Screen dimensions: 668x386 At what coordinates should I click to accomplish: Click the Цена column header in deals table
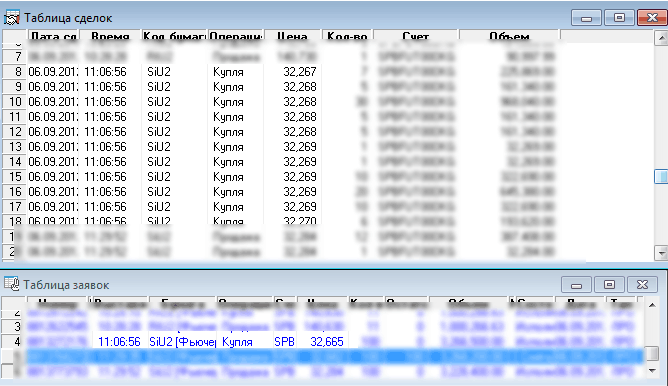[x=292, y=36]
